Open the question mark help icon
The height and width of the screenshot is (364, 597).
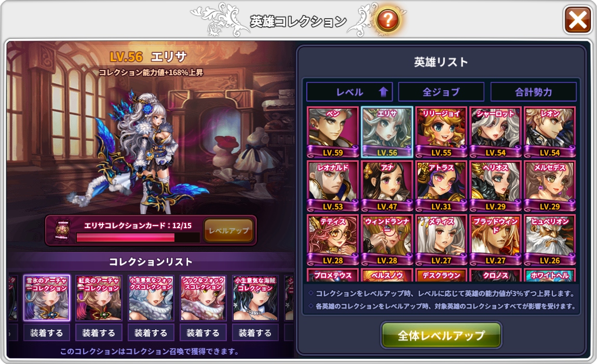(x=388, y=20)
